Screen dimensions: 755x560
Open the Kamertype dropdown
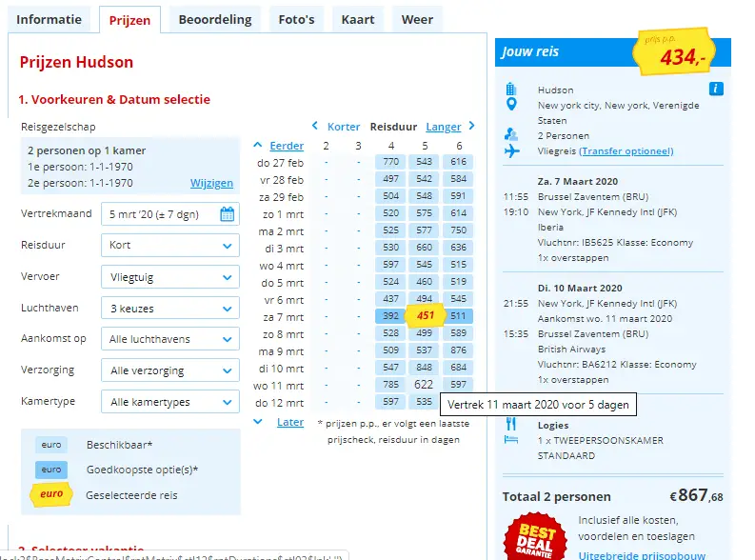[x=170, y=402]
